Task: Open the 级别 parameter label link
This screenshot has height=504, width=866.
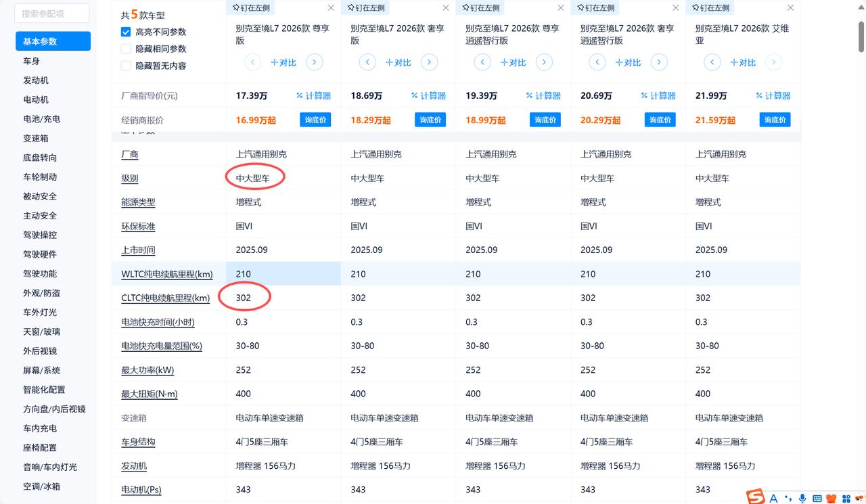Action: tap(130, 179)
